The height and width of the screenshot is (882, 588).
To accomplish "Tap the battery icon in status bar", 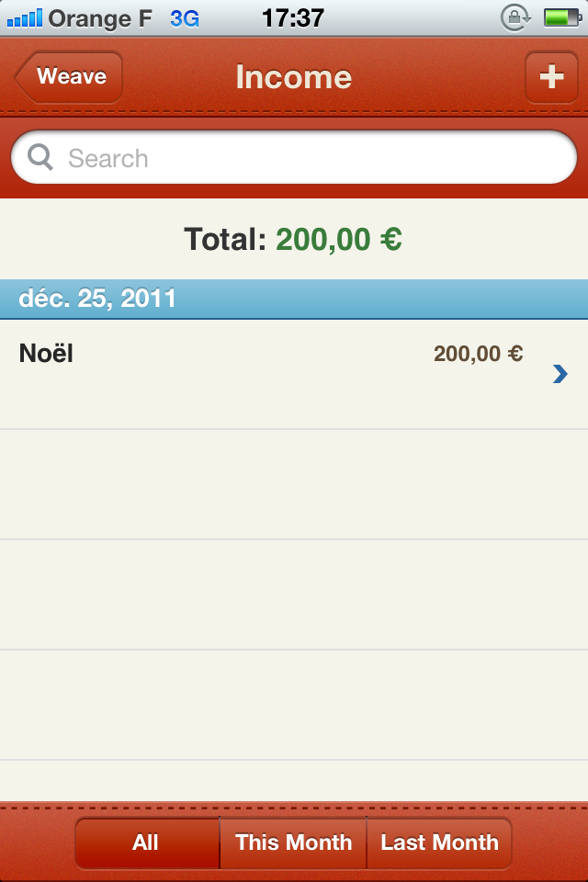I will [x=560, y=17].
